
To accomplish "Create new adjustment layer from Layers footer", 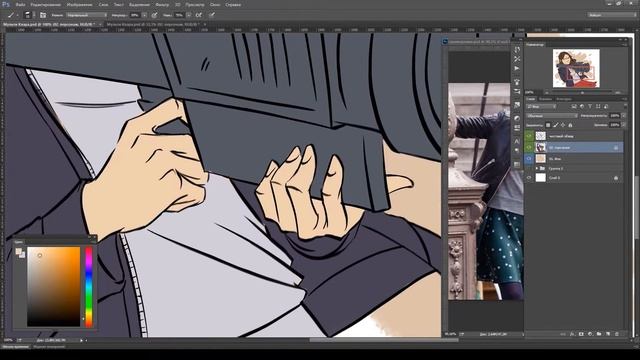I will click(x=590, y=334).
